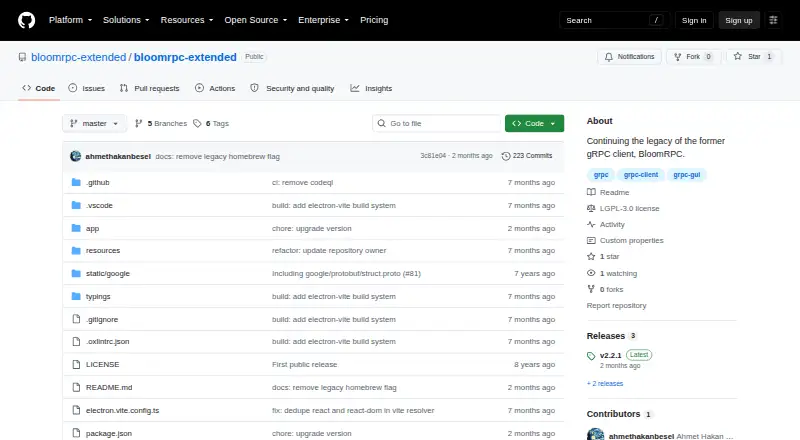800x440 pixels.
Task: Click the bell icon in Notifications
Action: pos(609,57)
